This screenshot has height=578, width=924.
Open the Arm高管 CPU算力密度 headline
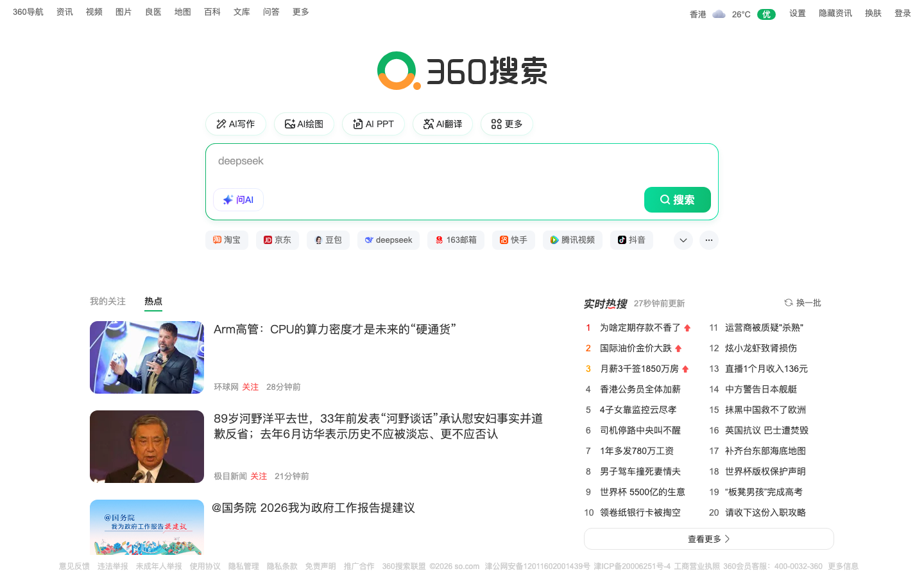click(x=335, y=329)
